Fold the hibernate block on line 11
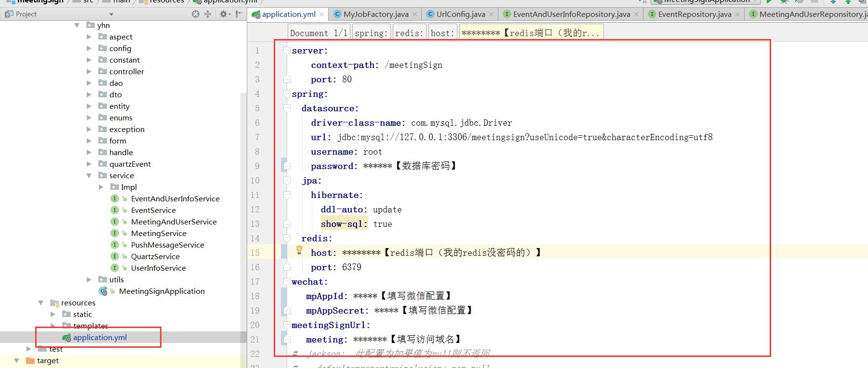Viewport: 868px width, 368px height. pos(287,195)
